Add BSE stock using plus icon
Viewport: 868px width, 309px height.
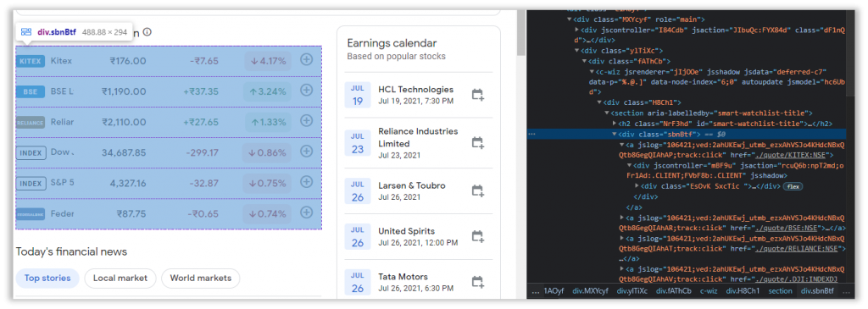(306, 90)
